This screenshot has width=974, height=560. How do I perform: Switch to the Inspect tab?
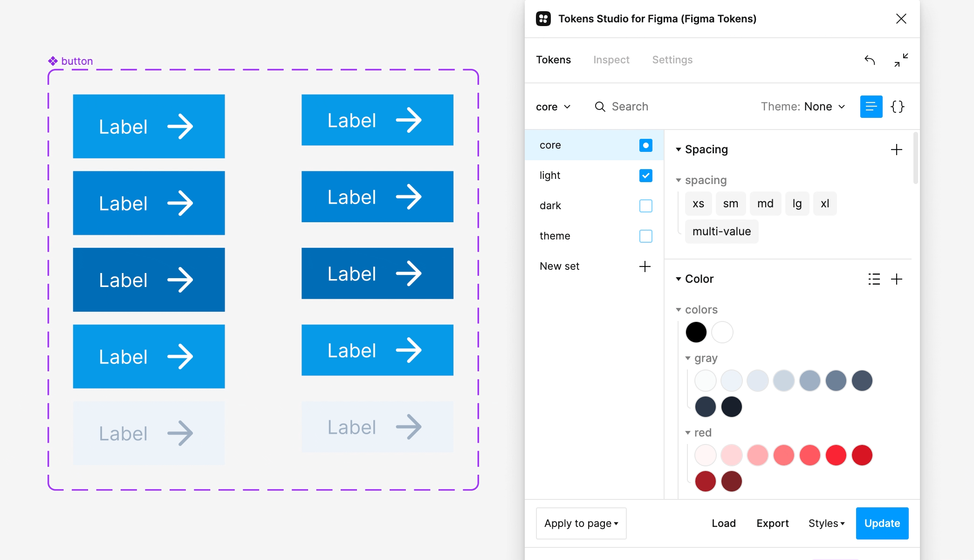tap(611, 60)
